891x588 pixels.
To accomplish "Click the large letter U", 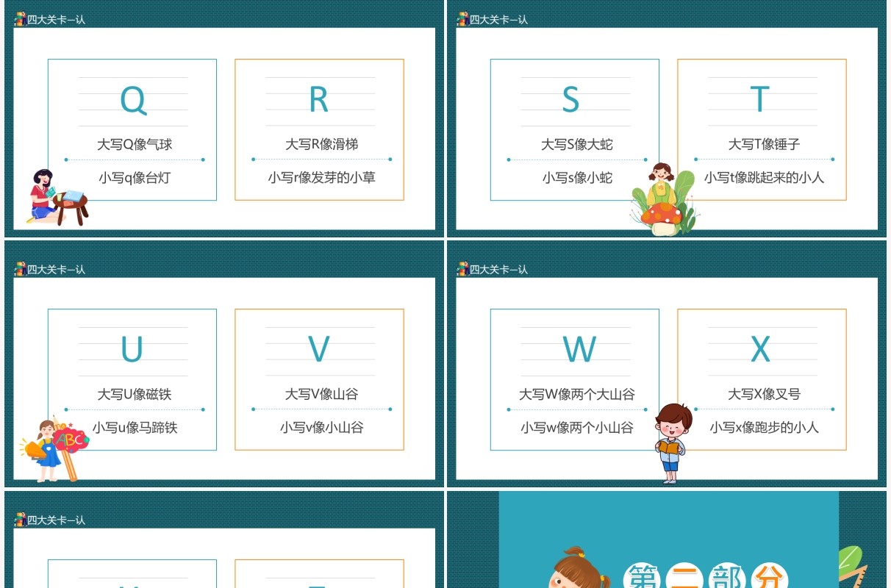I will 132,349.
